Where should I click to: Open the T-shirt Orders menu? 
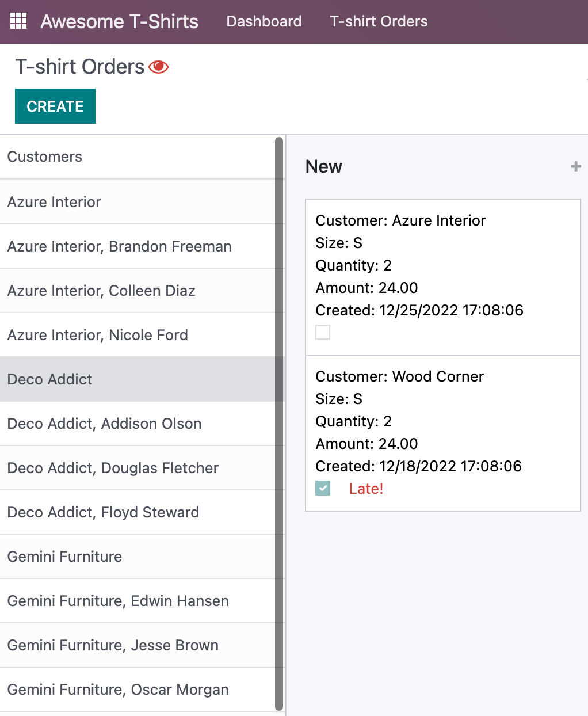tap(379, 21)
